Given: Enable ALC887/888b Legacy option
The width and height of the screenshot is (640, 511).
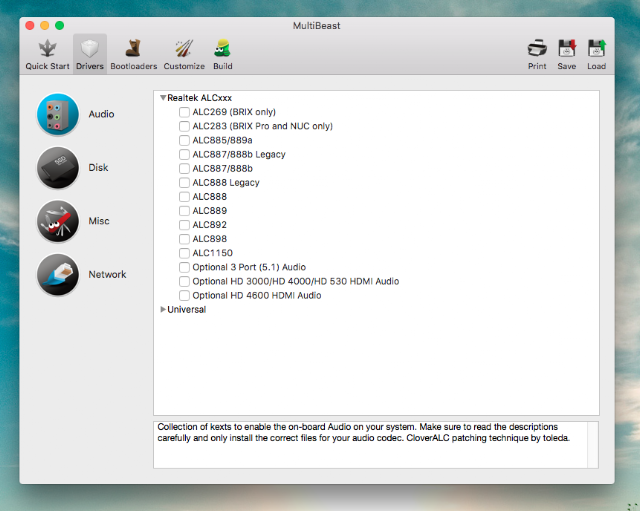Looking at the screenshot, I should [x=184, y=154].
